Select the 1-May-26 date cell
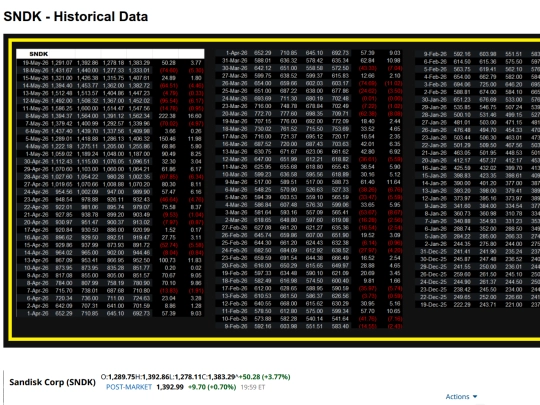540x405 pixels. 37,154
